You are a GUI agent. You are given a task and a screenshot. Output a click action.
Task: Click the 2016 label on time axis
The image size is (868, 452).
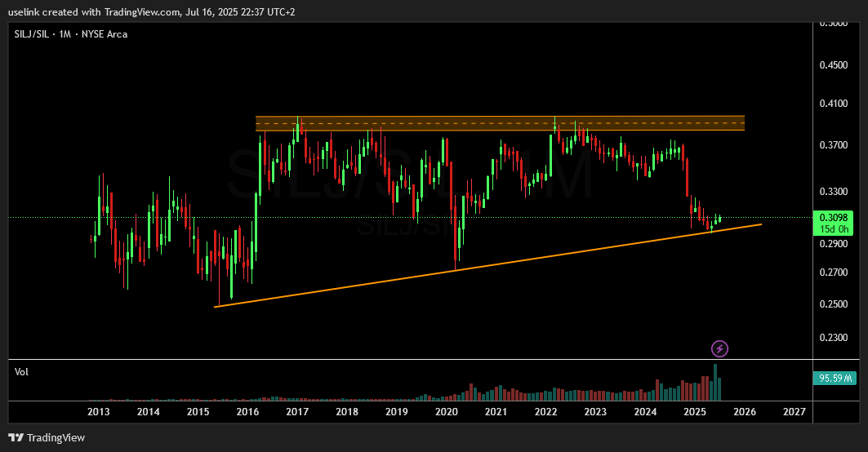tap(247, 411)
